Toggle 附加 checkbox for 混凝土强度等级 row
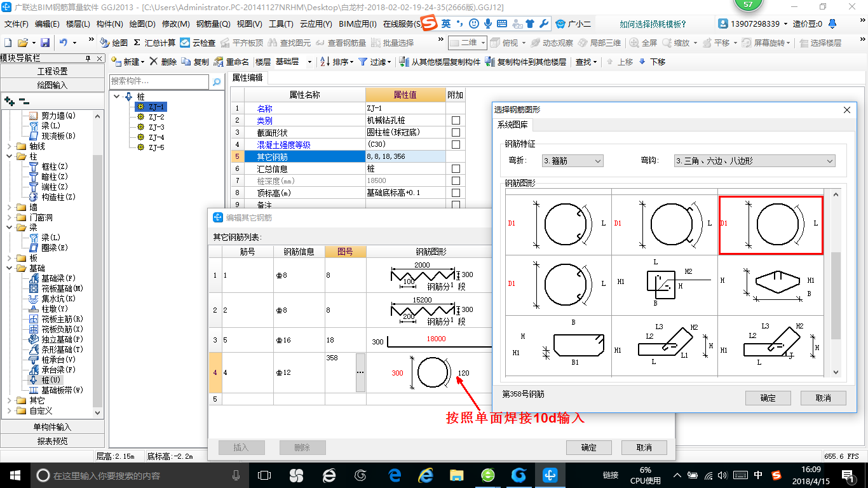 click(x=456, y=145)
